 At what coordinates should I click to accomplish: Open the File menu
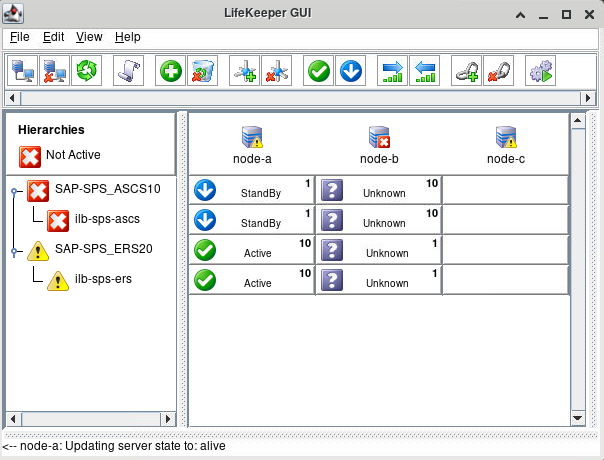pos(20,37)
